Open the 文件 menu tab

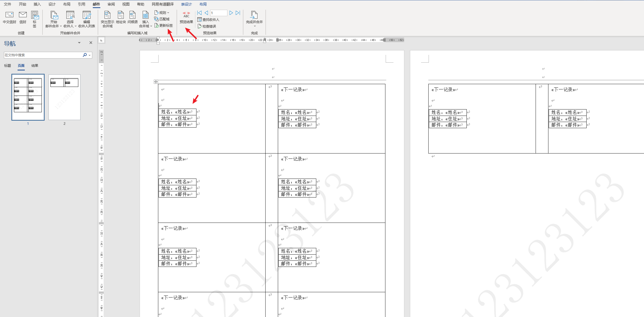click(x=8, y=4)
